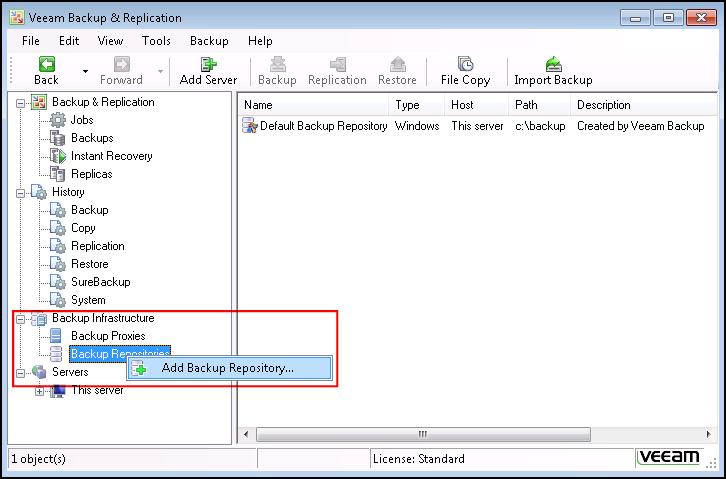Select the Backup & Replication root icon
The image size is (726, 479).
click(39, 102)
